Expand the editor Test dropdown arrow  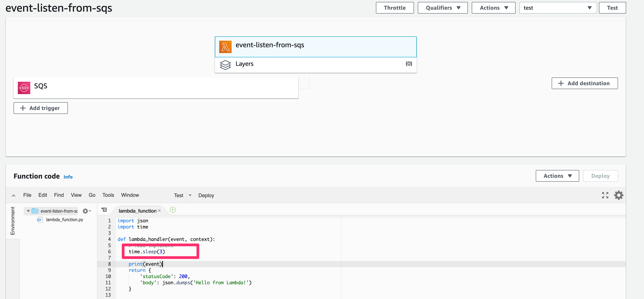coord(190,195)
